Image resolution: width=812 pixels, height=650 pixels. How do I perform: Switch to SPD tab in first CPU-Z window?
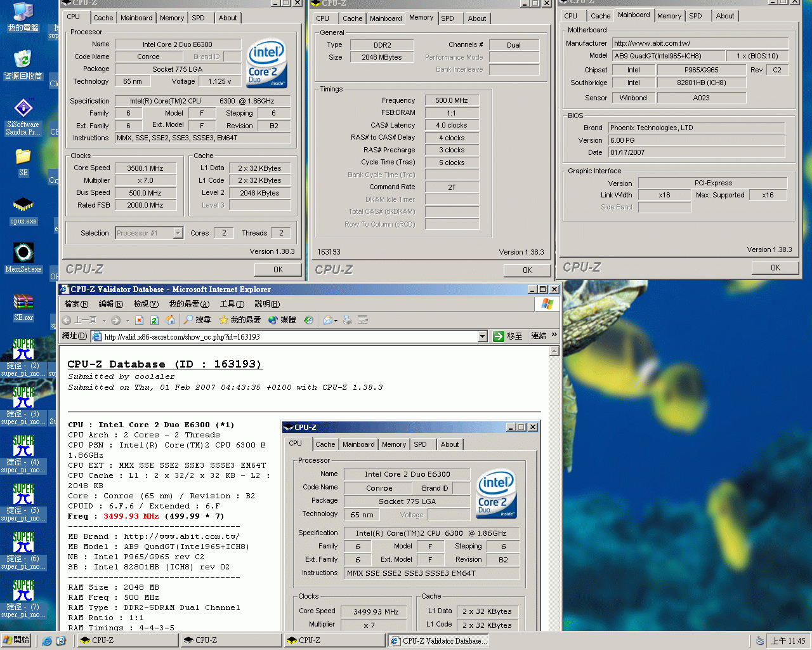199,18
